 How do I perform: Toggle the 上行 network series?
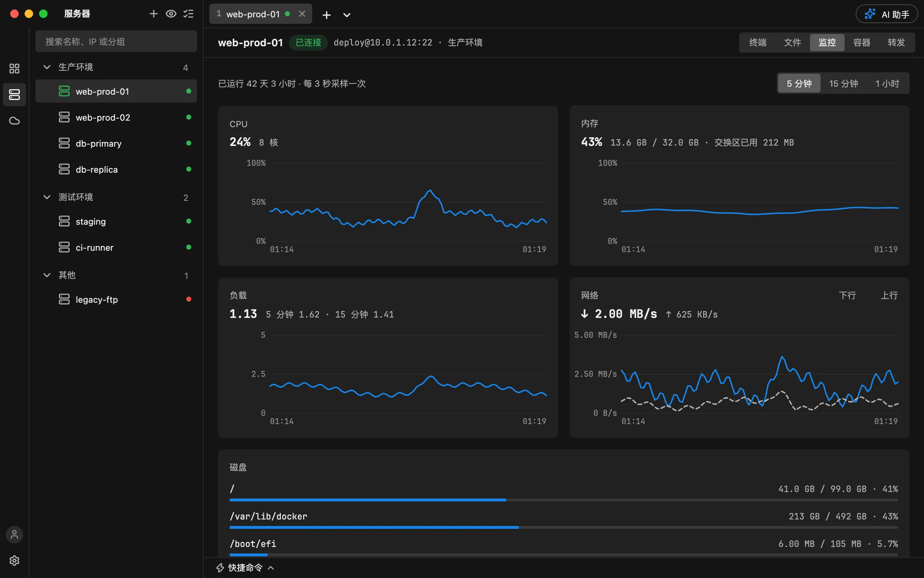[x=889, y=296]
